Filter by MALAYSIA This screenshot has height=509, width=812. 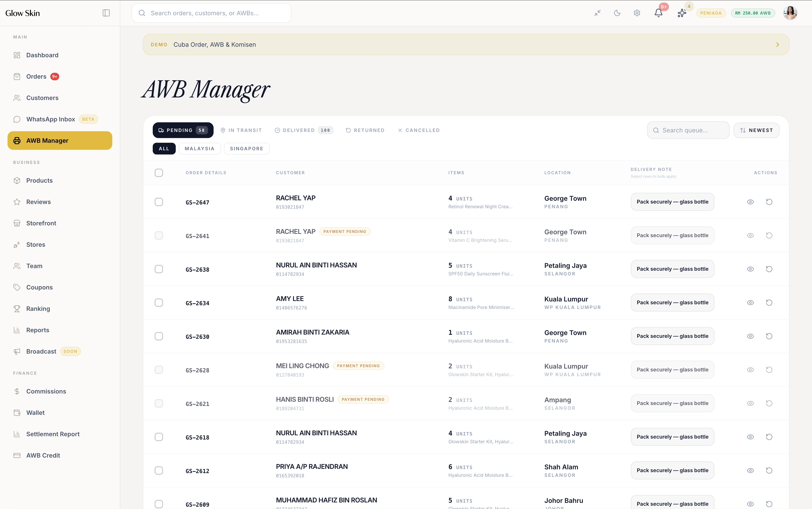(200, 149)
